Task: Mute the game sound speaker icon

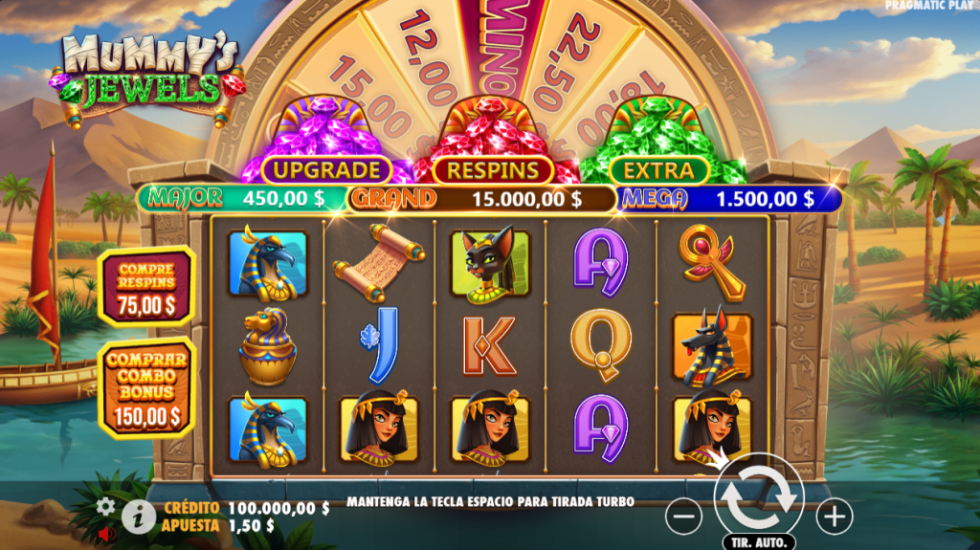Action: pos(107,534)
